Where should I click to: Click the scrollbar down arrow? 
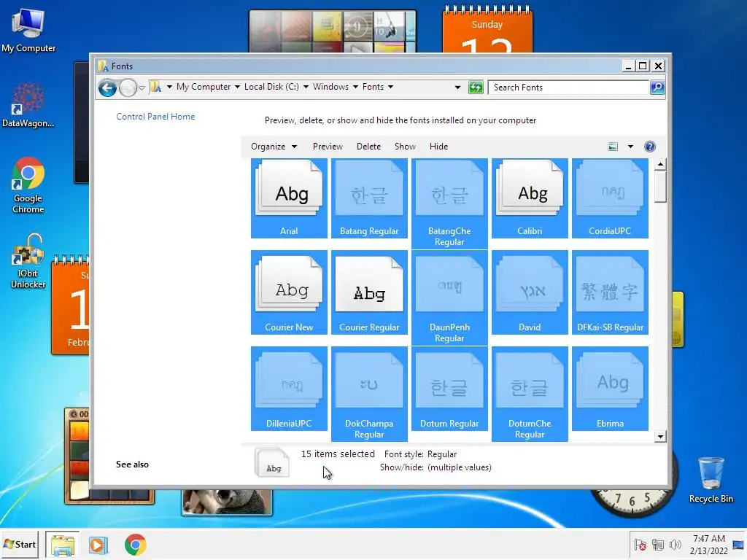tap(660, 437)
